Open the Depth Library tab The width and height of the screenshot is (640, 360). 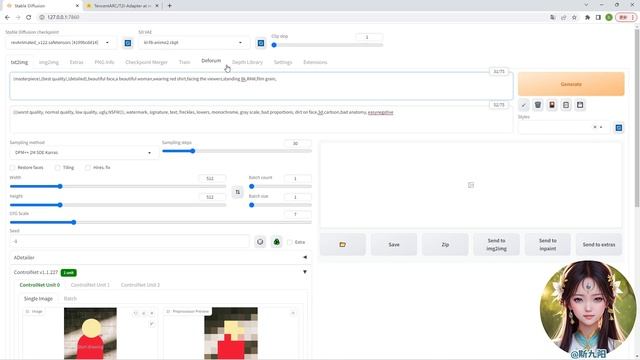(x=247, y=62)
